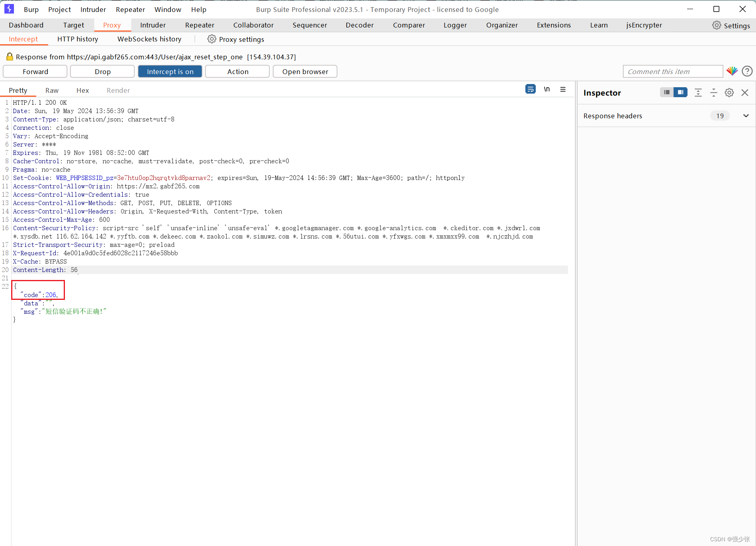756x546 pixels.
Task: Select the Pretty view tab
Action: (18, 90)
